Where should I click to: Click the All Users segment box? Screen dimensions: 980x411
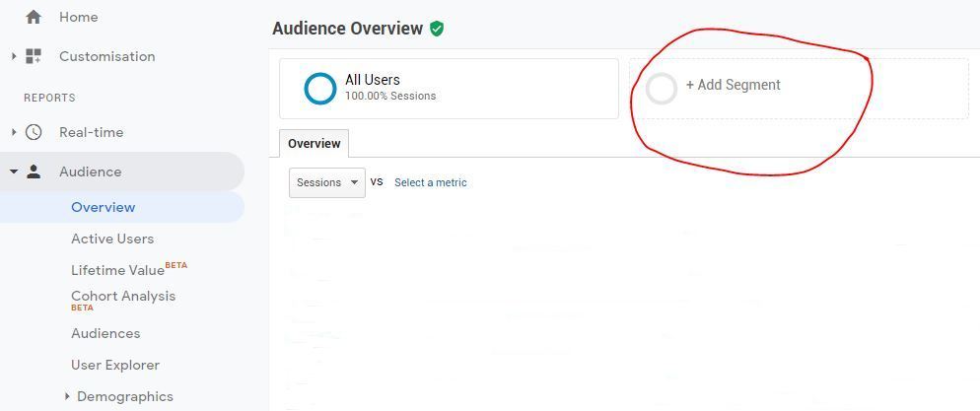449,89
